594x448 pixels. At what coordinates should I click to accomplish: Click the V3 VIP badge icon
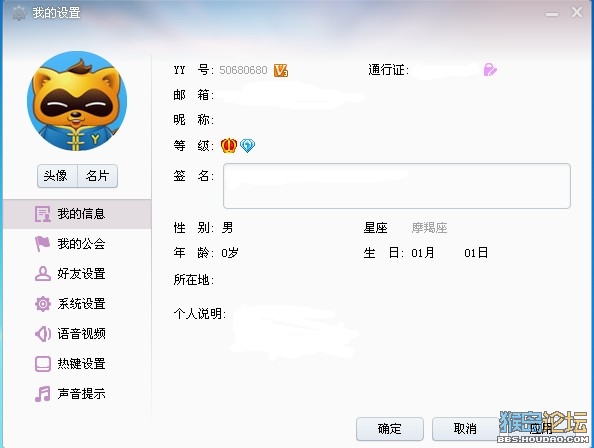[281, 70]
